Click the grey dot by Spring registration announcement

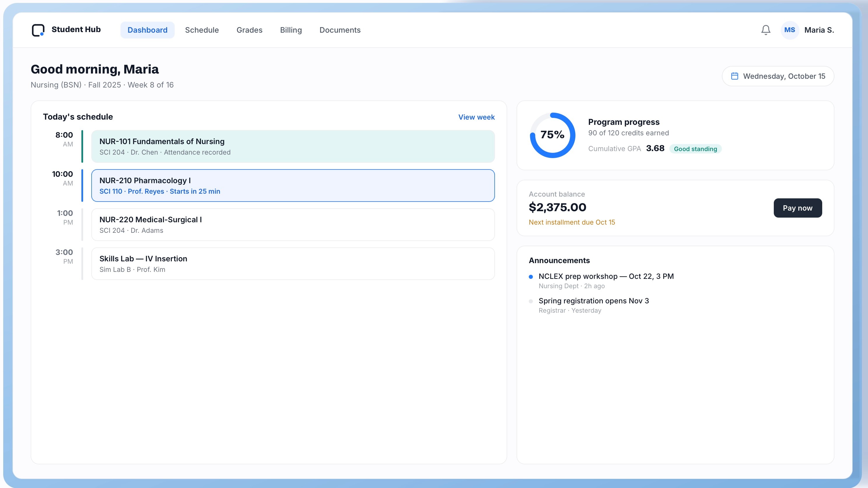tap(531, 301)
